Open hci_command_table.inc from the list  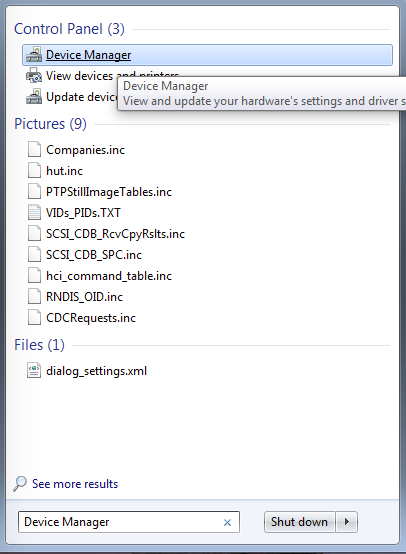[x=109, y=276]
